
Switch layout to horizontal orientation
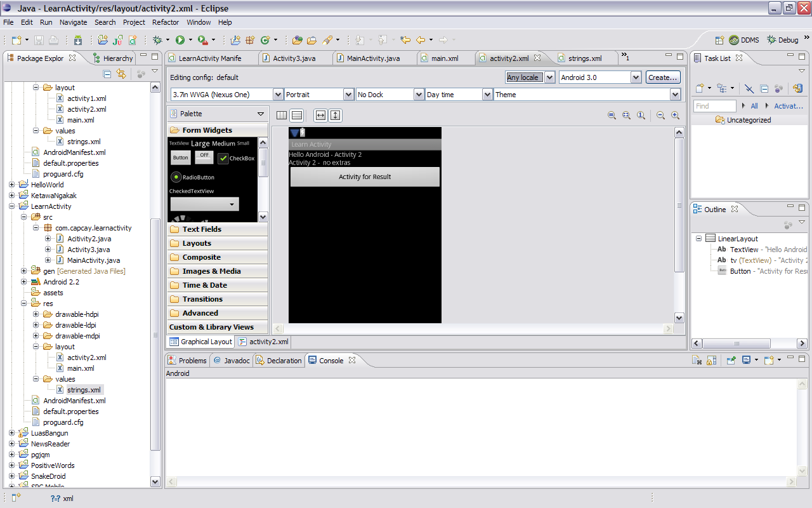[x=282, y=116]
